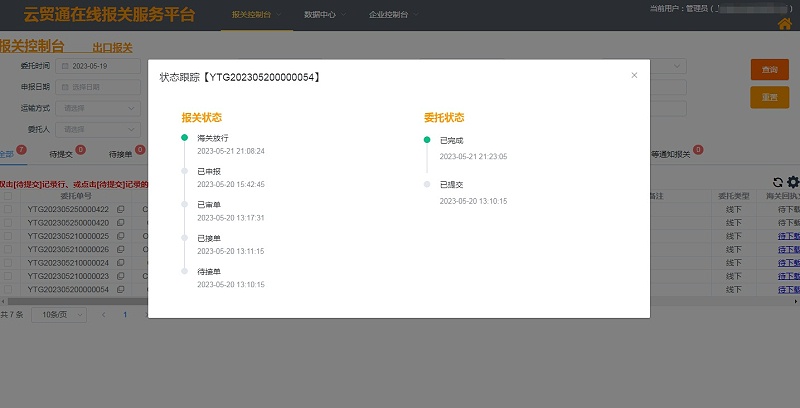Go to the home page icon

pos(785,24)
